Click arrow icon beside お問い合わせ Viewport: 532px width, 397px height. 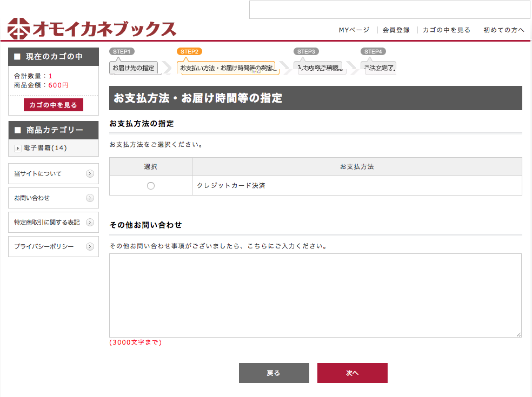(90, 198)
